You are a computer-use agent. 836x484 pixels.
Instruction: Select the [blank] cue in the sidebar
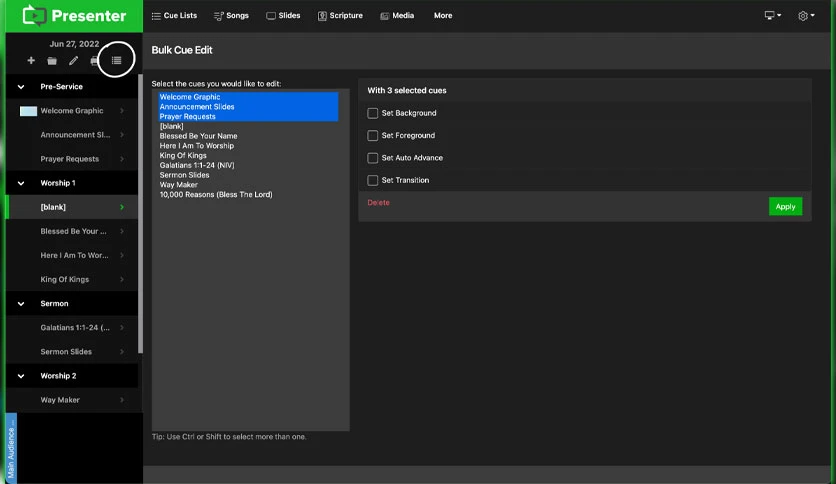[53, 207]
